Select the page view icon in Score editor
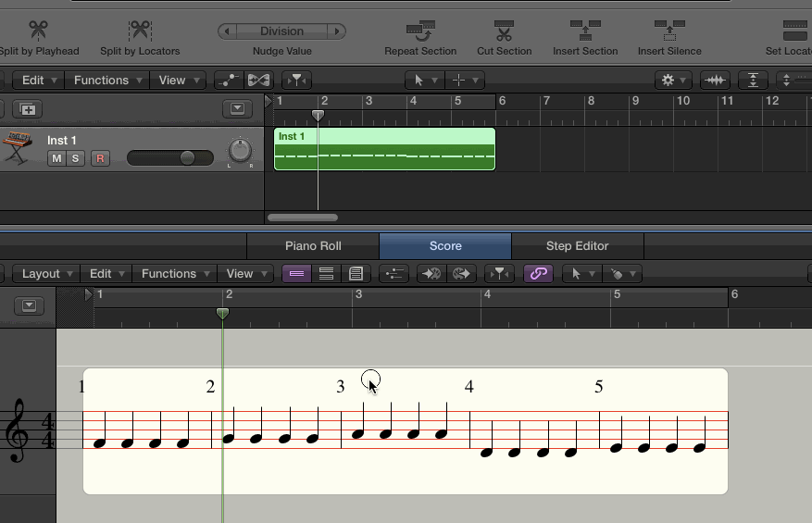Screen dimensions: 812x523 (x=356, y=274)
